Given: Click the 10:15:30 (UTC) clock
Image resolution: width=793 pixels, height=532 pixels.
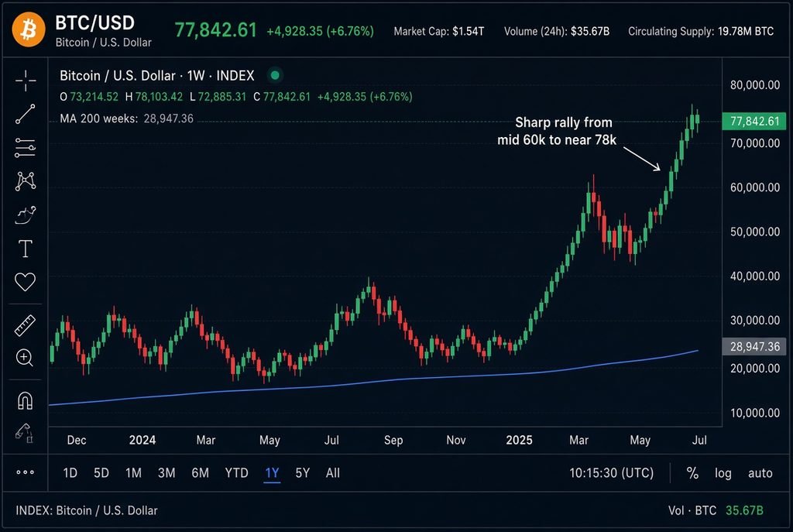Looking at the screenshot, I should point(612,473).
